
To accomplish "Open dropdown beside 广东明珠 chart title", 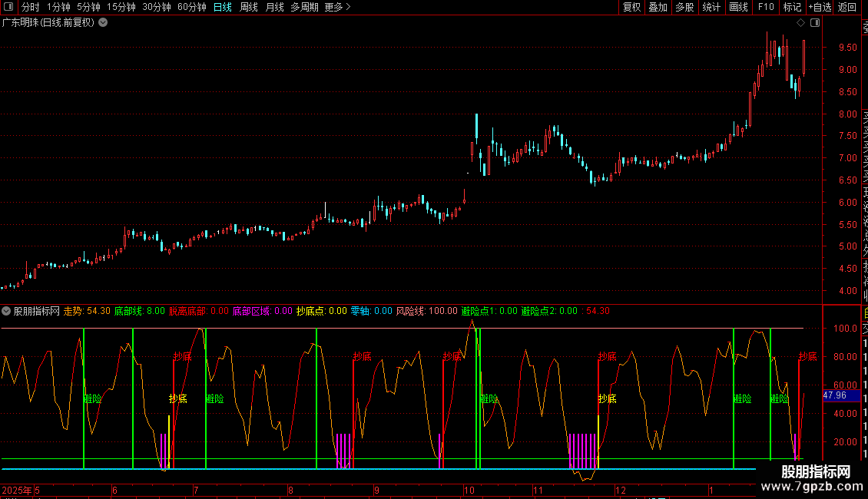I will (103, 23).
